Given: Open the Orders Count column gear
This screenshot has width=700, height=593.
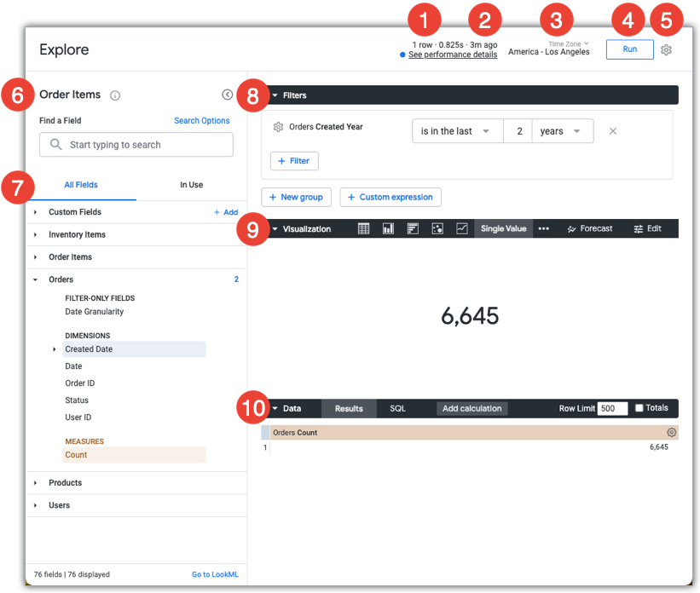Looking at the screenshot, I should coord(671,433).
